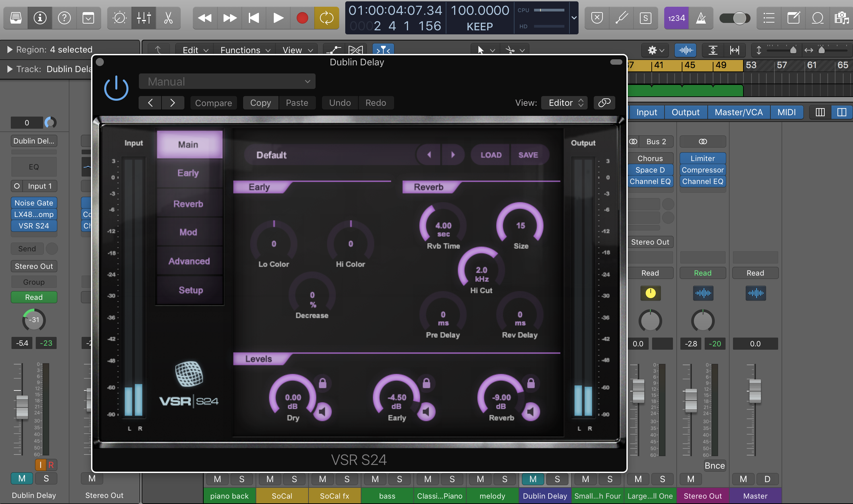Mute the Dublin Delay channel strip
The height and width of the screenshot is (504, 853).
[22, 478]
